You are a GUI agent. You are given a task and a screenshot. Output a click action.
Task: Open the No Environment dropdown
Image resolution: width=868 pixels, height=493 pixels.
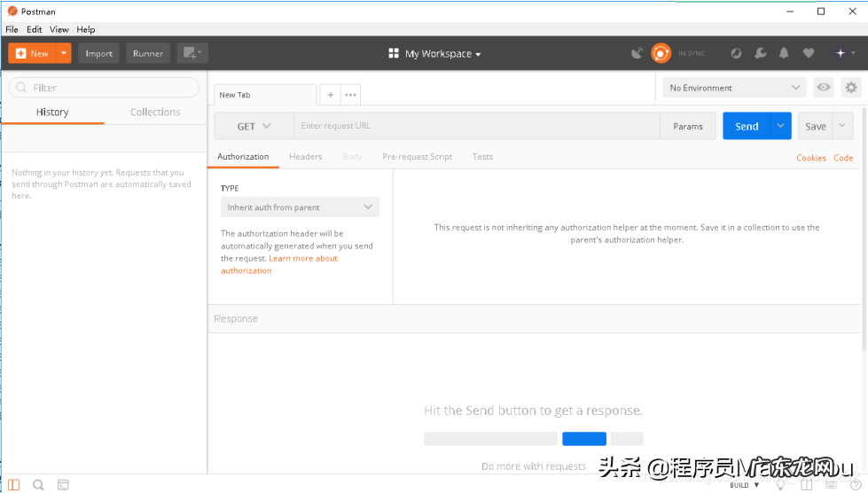[734, 88]
